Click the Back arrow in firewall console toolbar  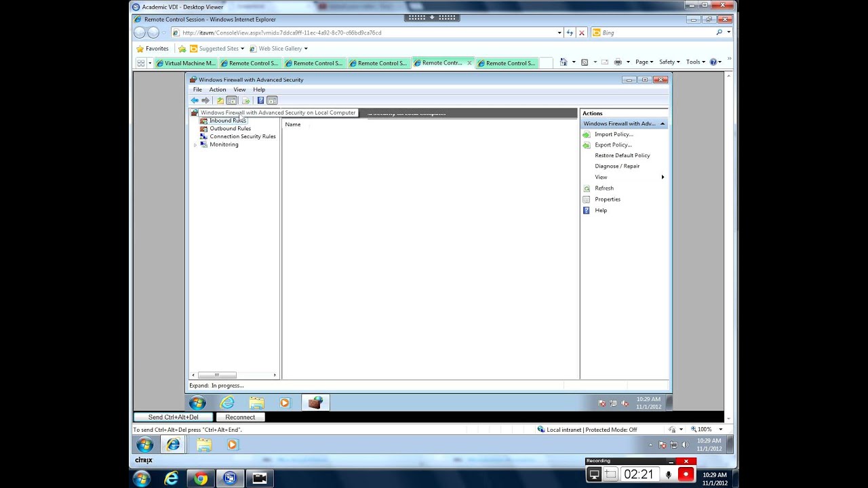point(195,100)
